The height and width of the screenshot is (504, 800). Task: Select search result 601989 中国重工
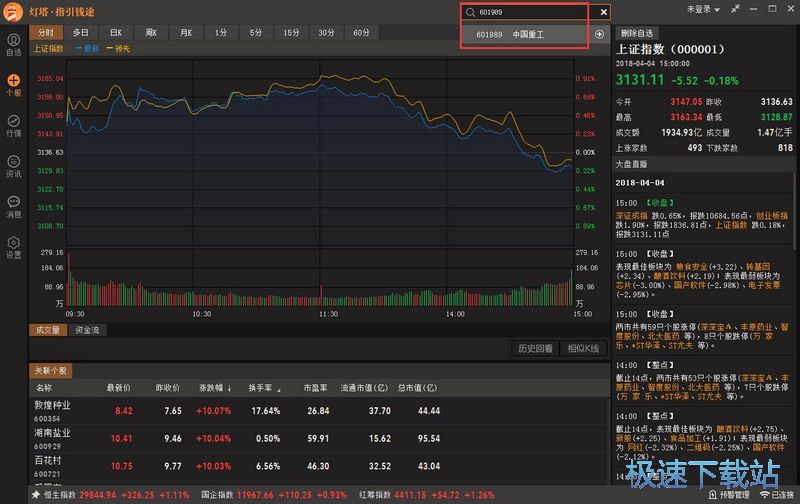pos(526,34)
